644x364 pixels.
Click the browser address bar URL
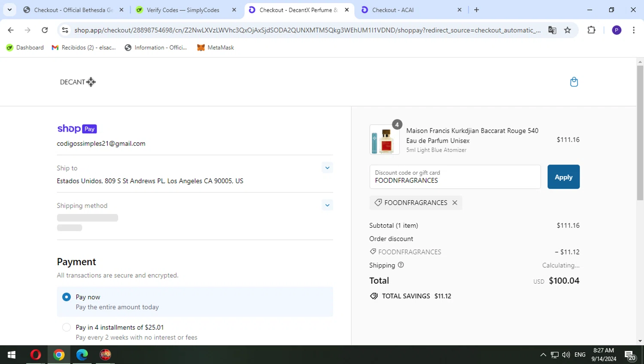(307, 30)
